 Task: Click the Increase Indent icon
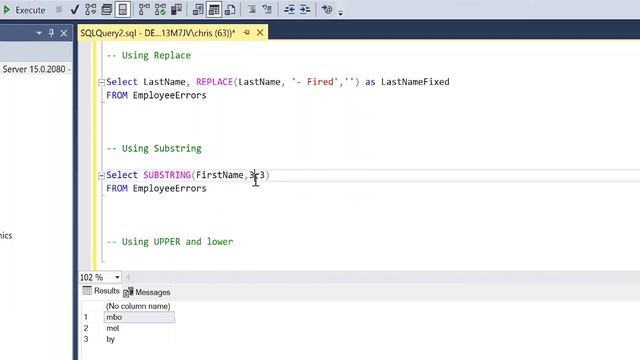click(x=305, y=9)
